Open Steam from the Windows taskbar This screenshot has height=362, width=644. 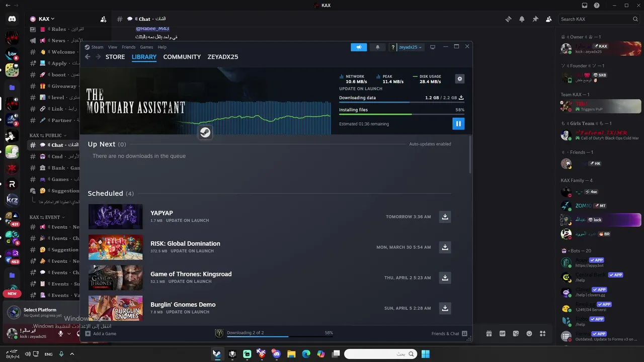[217, 354]
